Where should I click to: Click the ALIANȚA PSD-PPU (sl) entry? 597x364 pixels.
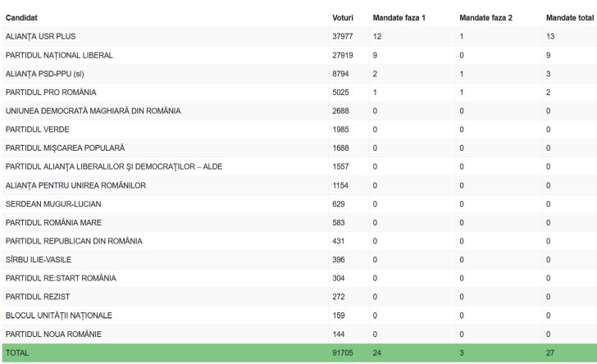[x=44, y=74]
